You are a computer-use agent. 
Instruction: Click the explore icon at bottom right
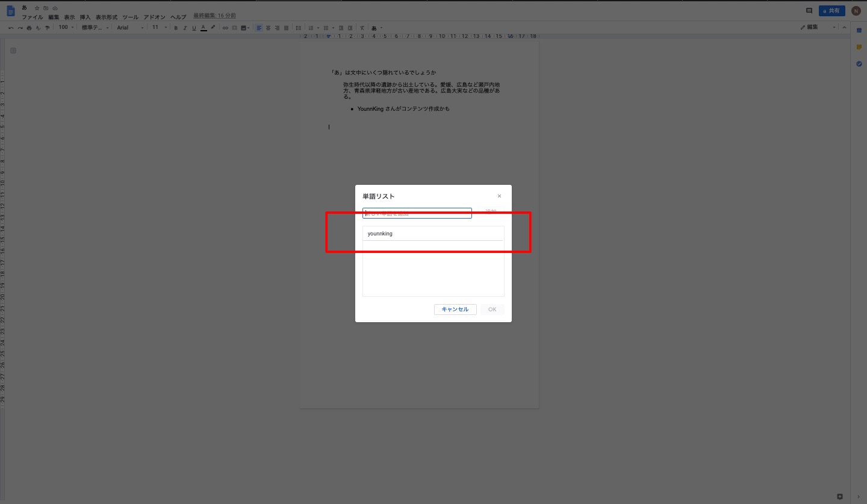tap(840, 496)
